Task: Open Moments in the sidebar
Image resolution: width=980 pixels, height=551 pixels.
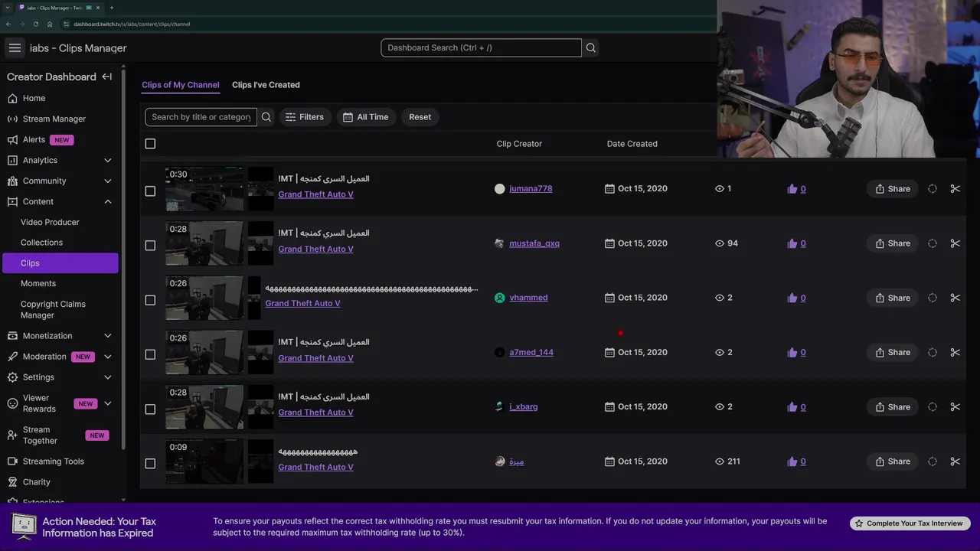Action: point(38,283)
